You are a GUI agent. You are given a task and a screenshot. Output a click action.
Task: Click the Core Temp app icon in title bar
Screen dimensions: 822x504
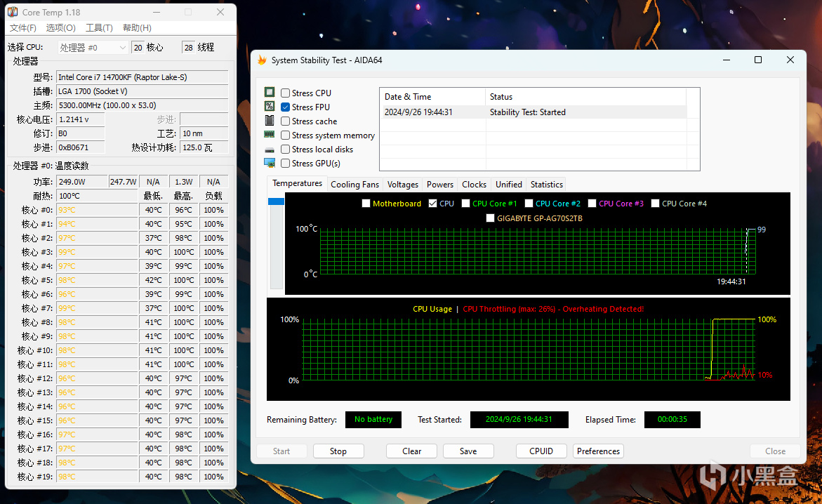(13, 11)
